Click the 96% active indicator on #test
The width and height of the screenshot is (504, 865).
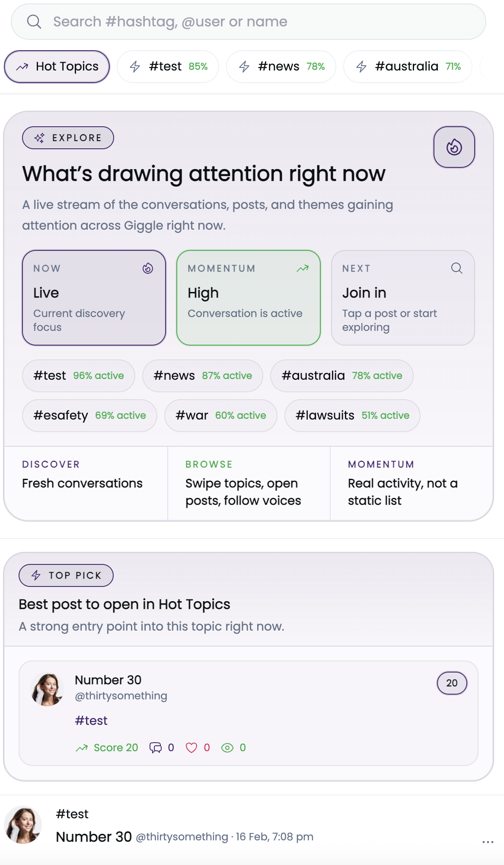click(x=98, y=376)
